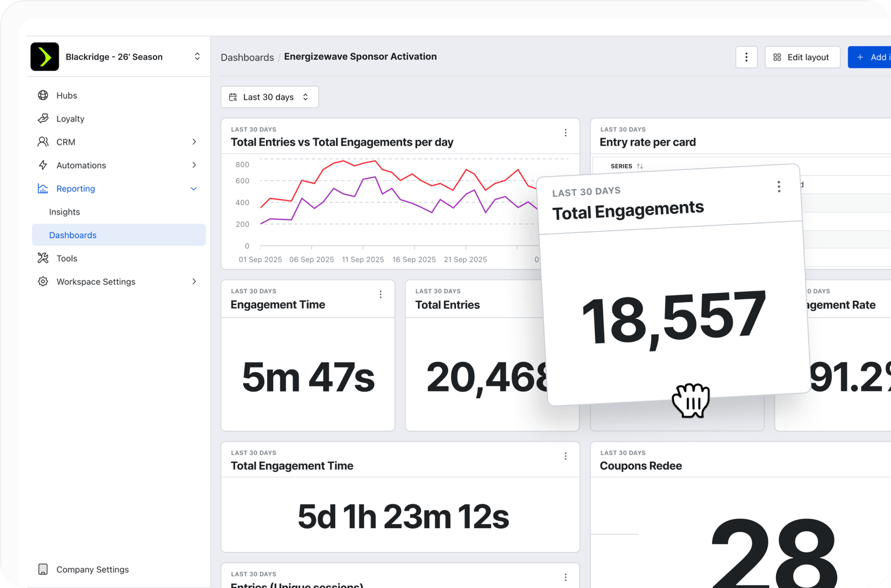Screen dimensions: 891x588
Task: Open the Total Engagement Time card menu
Action: click(x=565, y=456)
